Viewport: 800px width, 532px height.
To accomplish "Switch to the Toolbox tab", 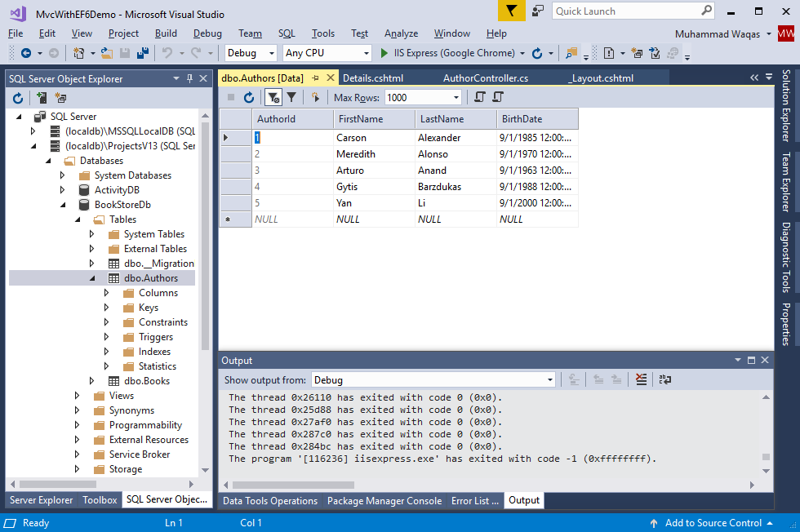I will 100,500.
